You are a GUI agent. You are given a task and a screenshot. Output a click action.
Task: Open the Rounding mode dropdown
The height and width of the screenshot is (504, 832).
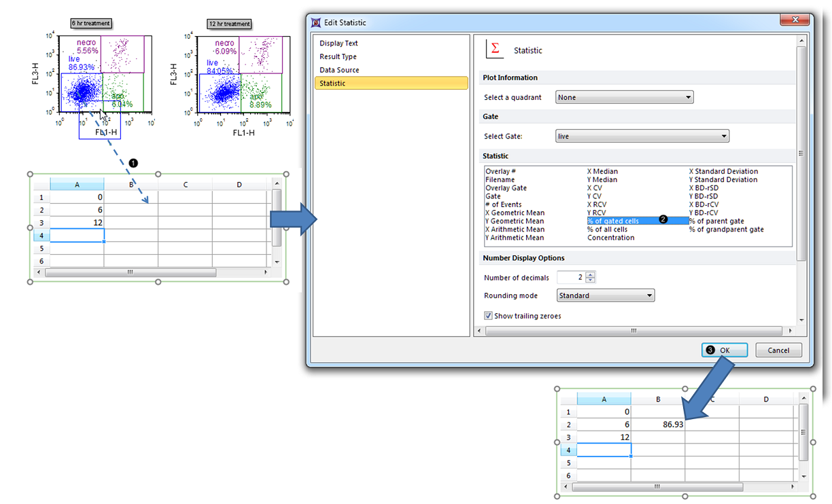605,295
